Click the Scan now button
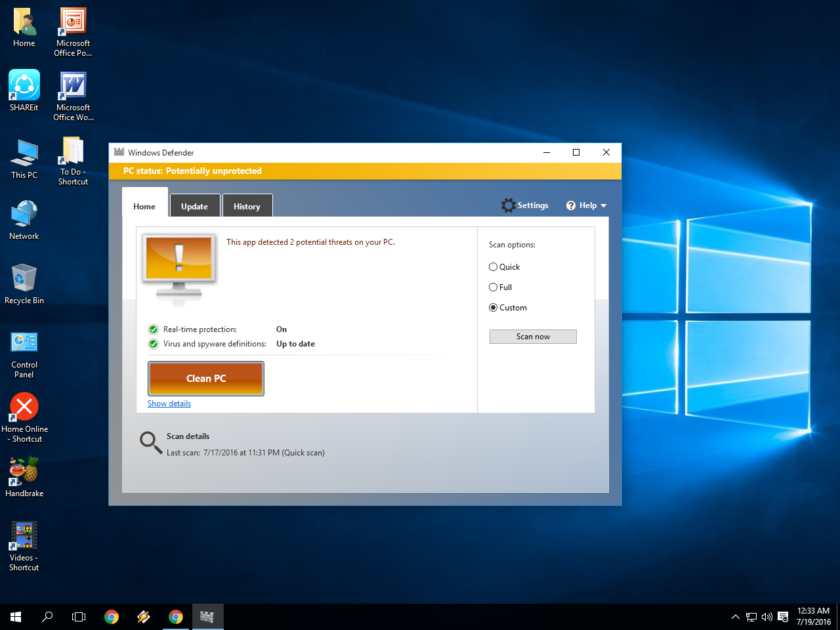The height and width of the screenshot is (630, 840). tap(533, 337)
